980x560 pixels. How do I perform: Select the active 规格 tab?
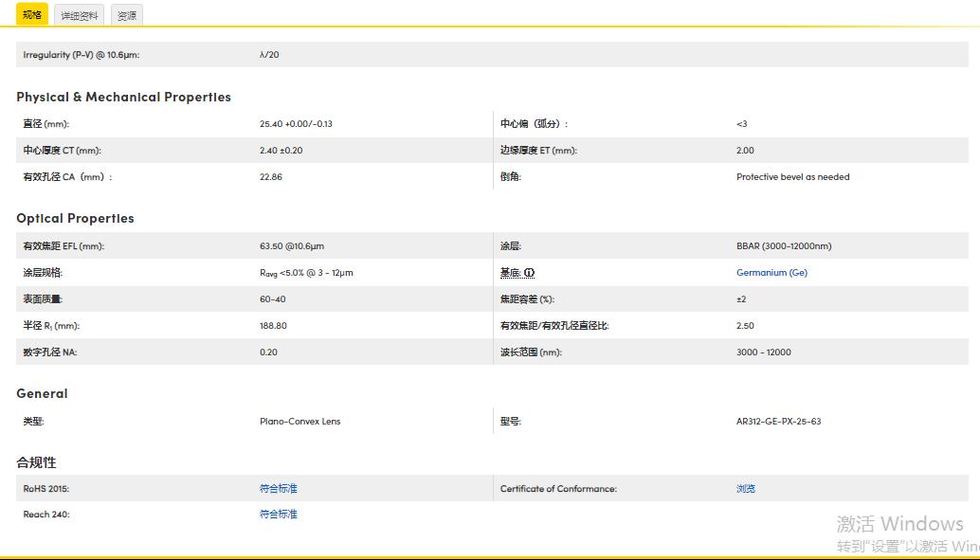point(32,14)
